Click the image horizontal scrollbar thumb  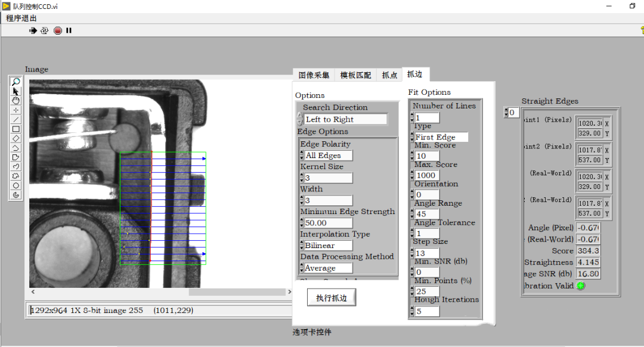click(237, 292)
